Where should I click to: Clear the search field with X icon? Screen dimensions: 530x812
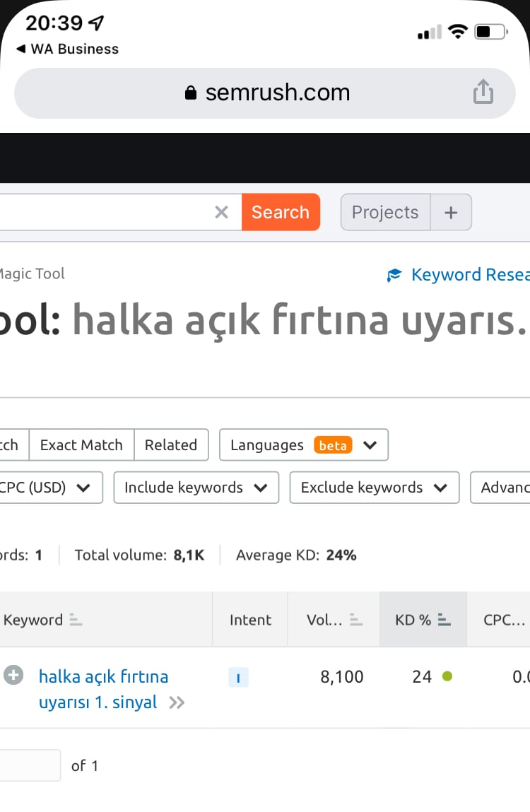(221, 212)
